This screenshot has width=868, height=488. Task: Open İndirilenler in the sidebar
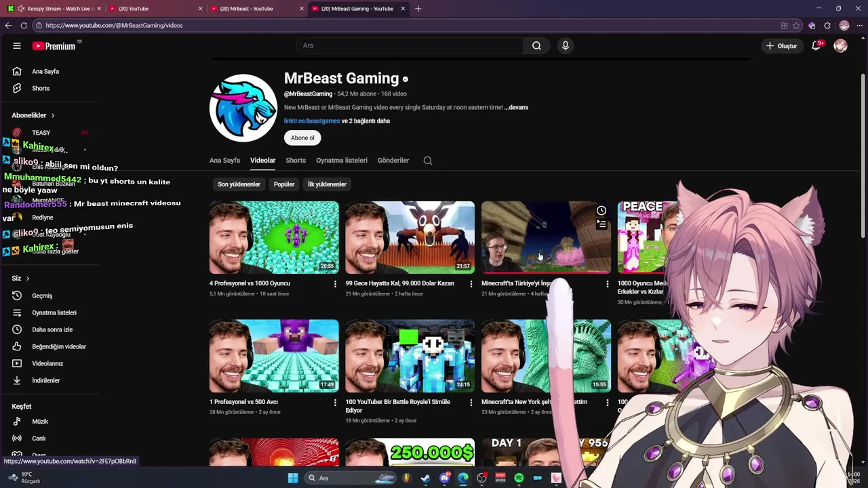(46, 380)
